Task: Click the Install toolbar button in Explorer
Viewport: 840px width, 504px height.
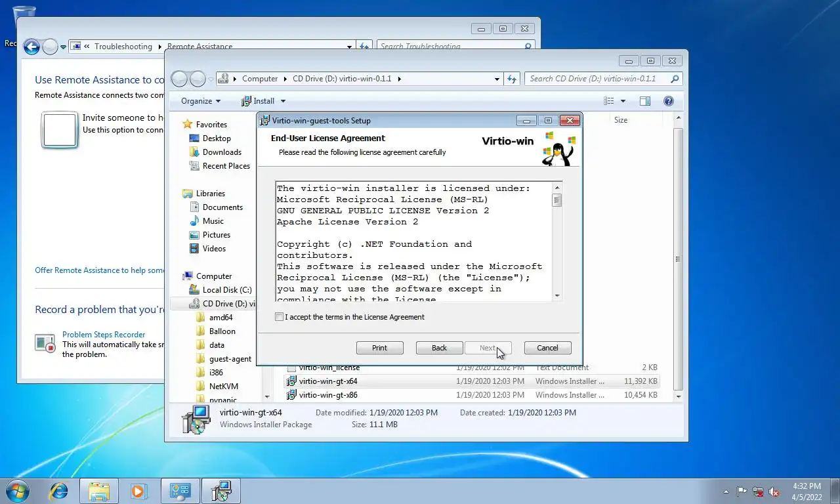Action: 258,101
